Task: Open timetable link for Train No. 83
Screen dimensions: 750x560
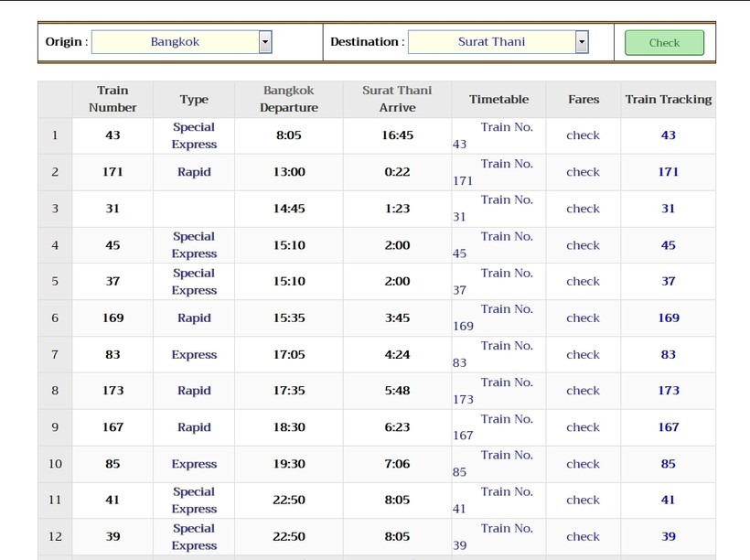Action: click(x=506, y=346)
